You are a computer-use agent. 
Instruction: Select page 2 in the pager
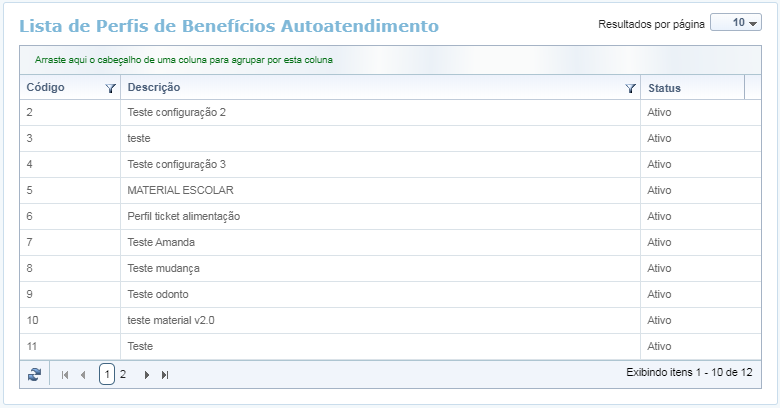123,374
